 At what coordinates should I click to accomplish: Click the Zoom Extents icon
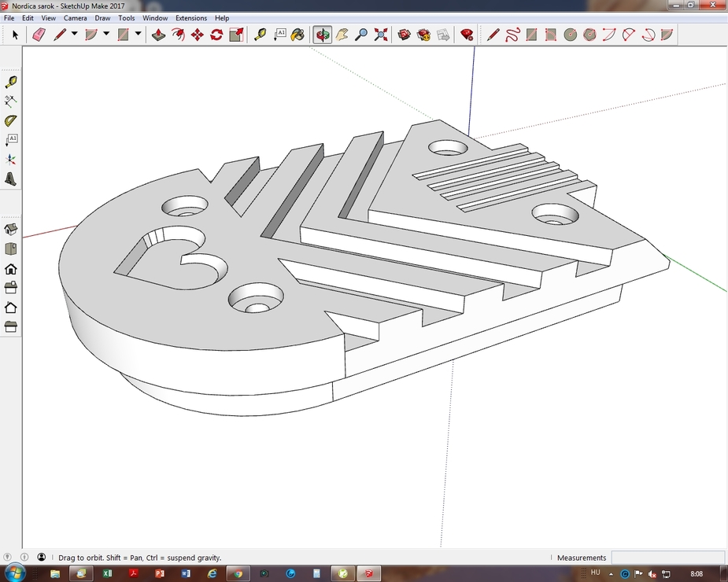coord(381,35)
